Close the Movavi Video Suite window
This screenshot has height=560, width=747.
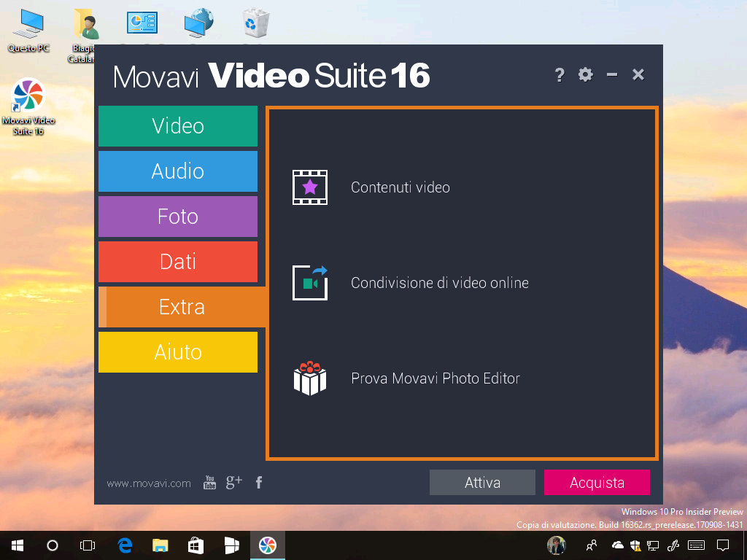(x=638, y=75)
